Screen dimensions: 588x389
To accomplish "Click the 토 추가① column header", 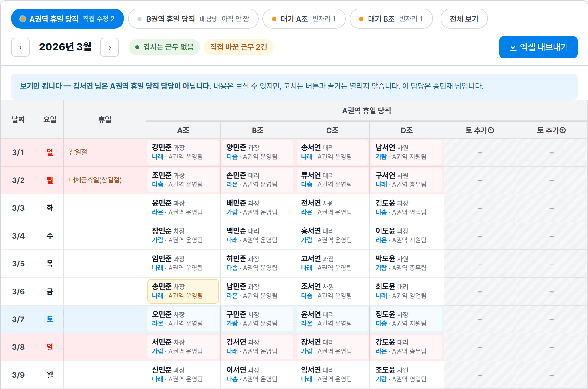I will click(x=480, y=130).
